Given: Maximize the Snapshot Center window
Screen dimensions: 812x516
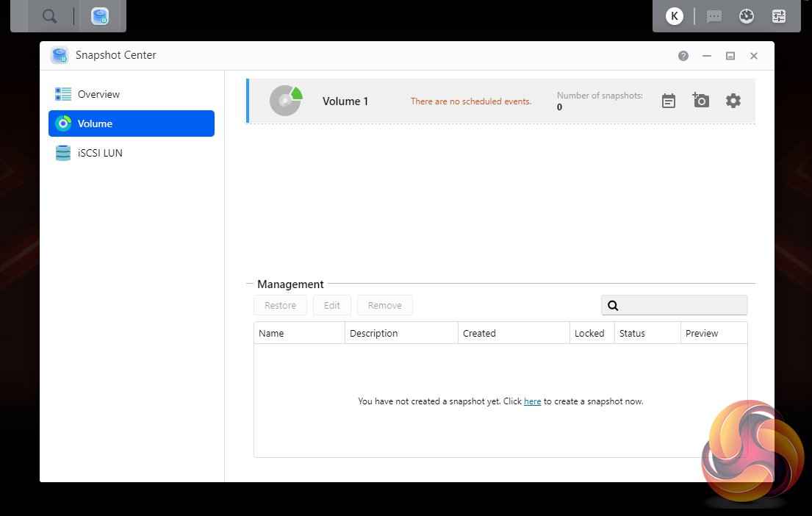Looking at the screenshot, I should 730,56.
